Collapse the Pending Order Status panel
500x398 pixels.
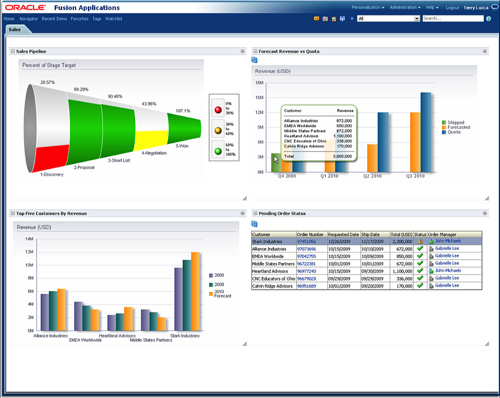click(255, 213)
